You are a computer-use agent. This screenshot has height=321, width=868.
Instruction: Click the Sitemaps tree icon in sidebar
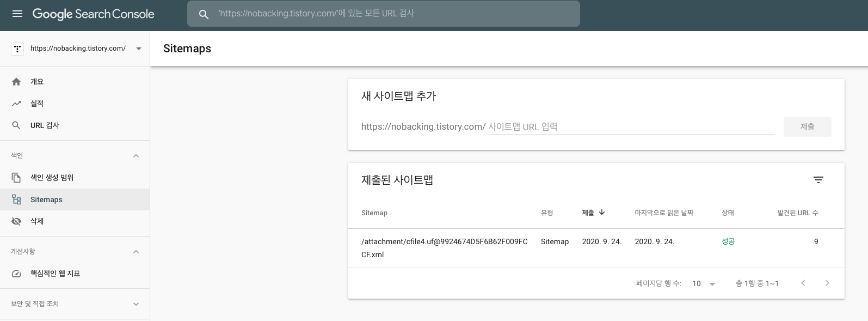pyautogui.click(x=16, y=199)
